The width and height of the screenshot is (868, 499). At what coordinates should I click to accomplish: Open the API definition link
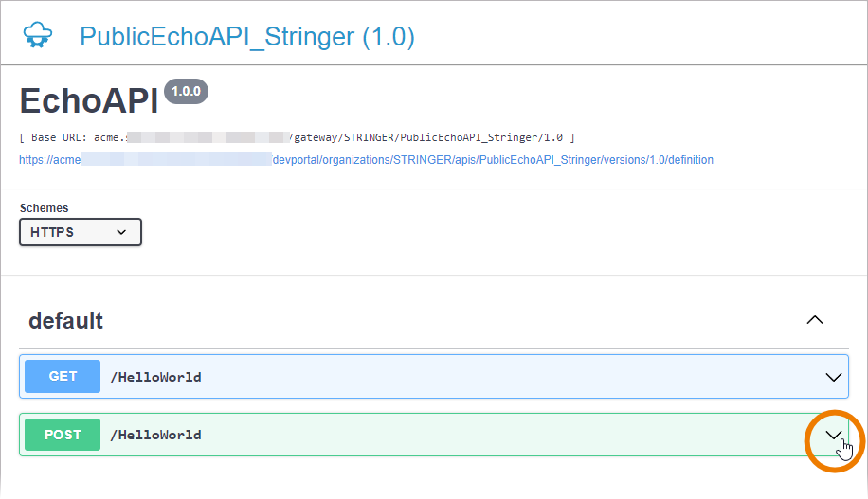366,160
